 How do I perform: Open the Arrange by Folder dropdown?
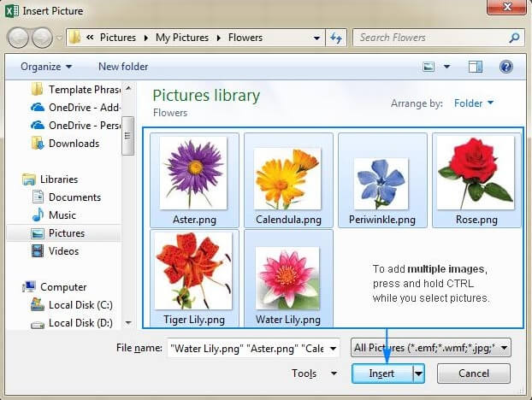point(474,103)
